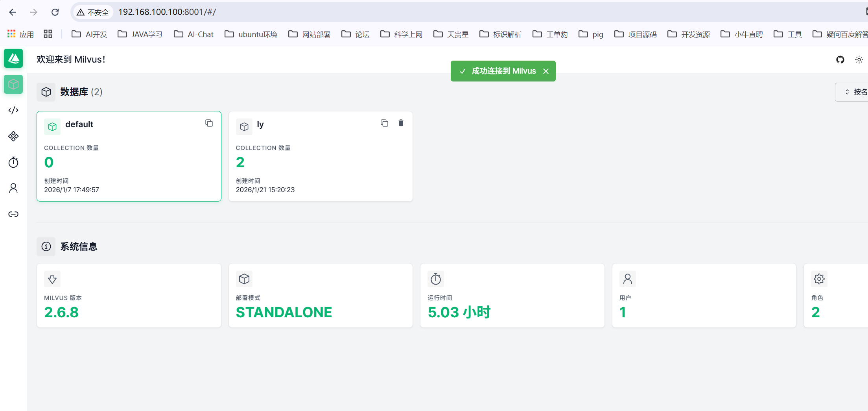This screenshot has height=411, width=868.
Task: Click the not-secure site warning chip
Action: [x=93, y=12]
